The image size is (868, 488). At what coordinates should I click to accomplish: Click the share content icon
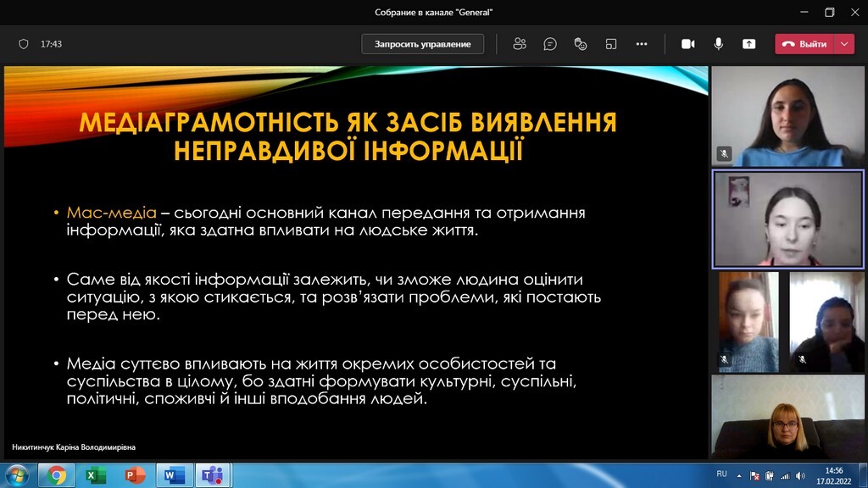(749, 44)
